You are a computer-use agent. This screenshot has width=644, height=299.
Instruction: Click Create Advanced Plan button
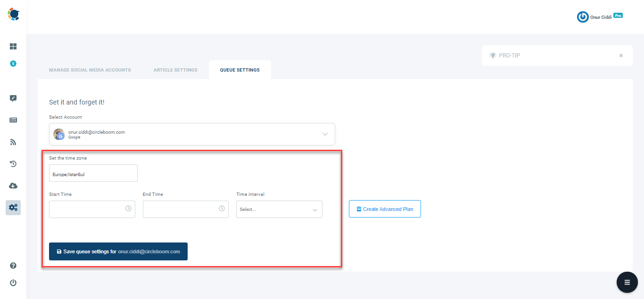pos(385,209)
